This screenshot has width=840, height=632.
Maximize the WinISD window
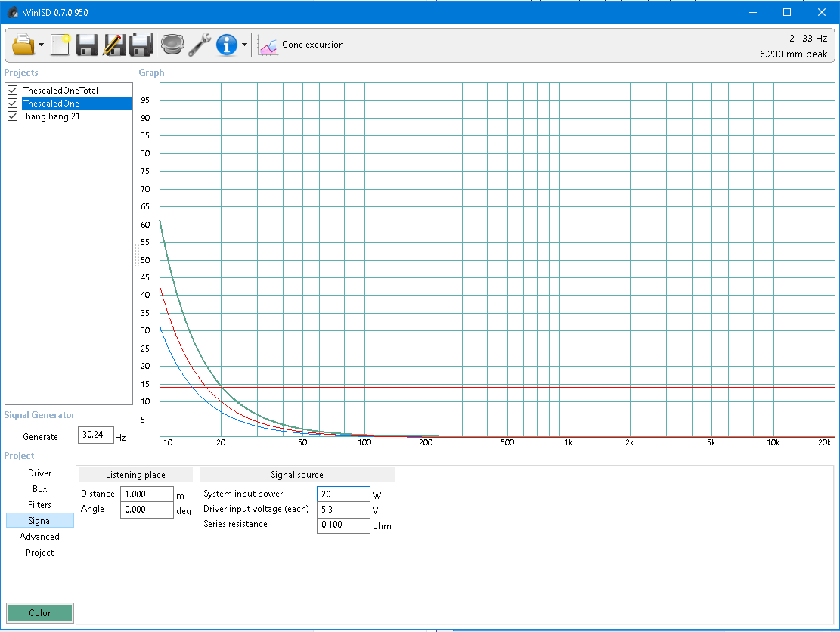point(787,12)
